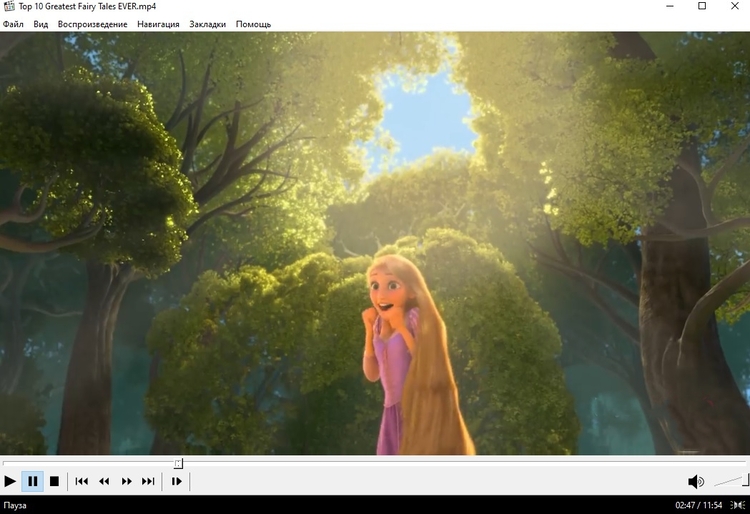Open the Навигация menu
Viewport: 750px width, 514px height.
[x=158, y=24]
